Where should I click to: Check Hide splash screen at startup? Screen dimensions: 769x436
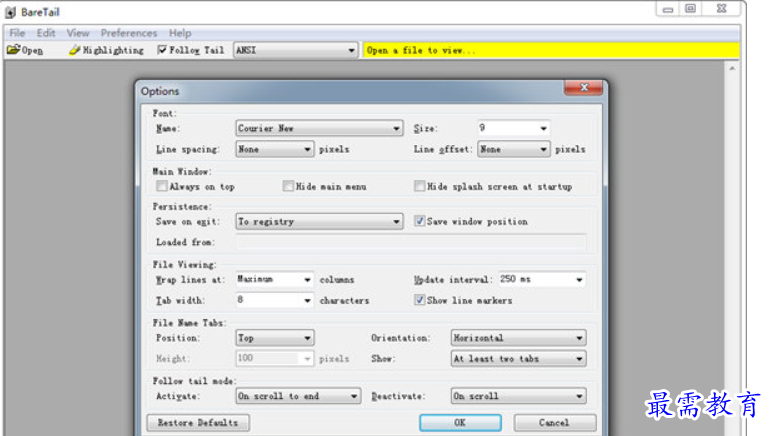[x=419, y=186]
